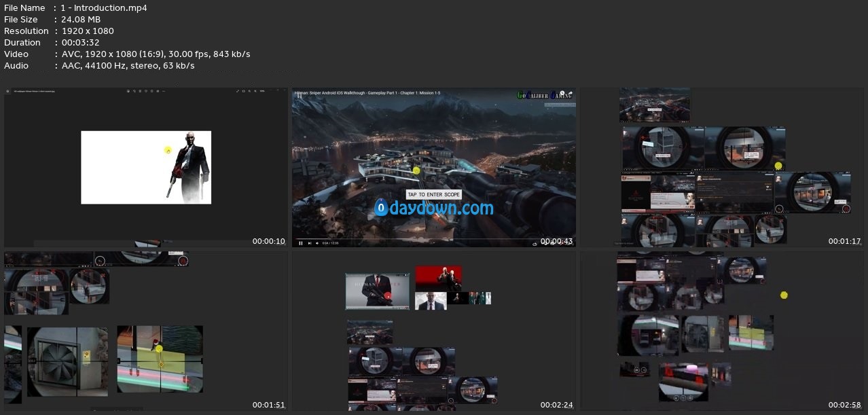Image resolution: width=868 pixels, height=415 pixels.
Task: Open the video frame stamped 00:02:58
Action: 722,331
